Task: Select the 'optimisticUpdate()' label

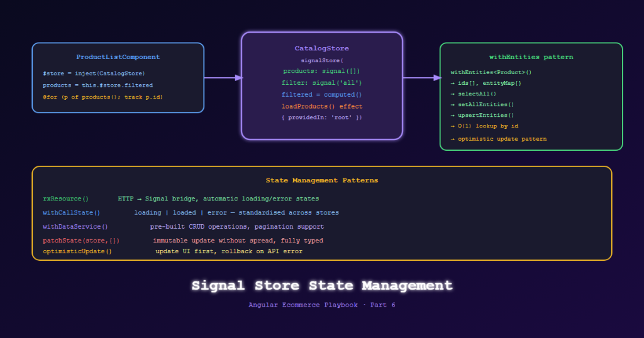Action: coord(77,251)
